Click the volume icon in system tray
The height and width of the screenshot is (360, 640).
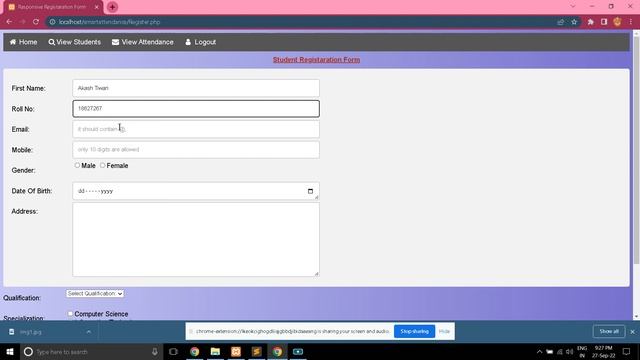coord(570,351)
